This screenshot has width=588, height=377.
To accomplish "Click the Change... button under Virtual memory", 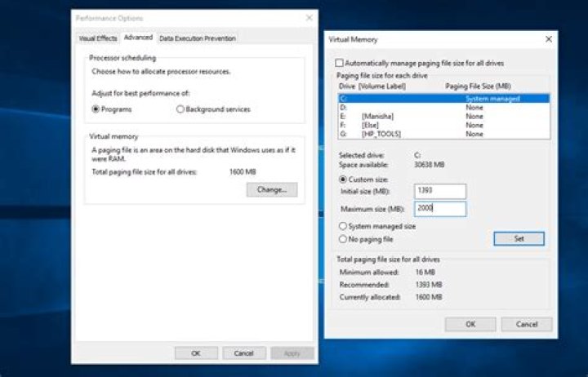I will [x=272, y=189].
